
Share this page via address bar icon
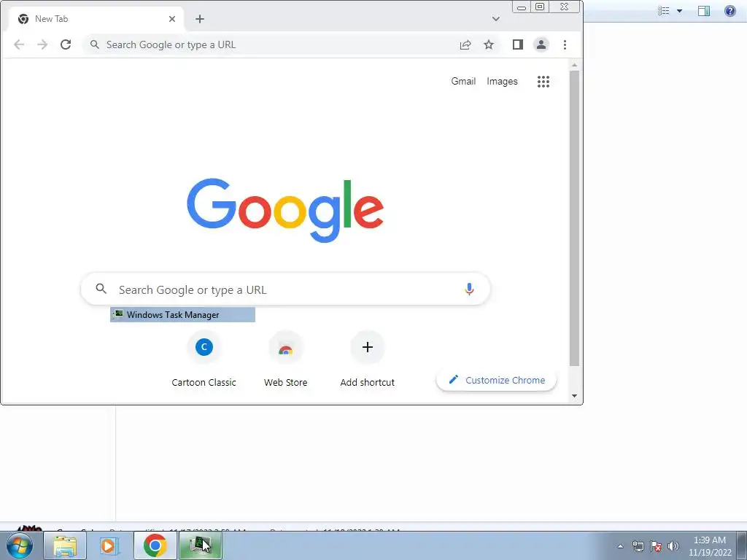[465, 44]
